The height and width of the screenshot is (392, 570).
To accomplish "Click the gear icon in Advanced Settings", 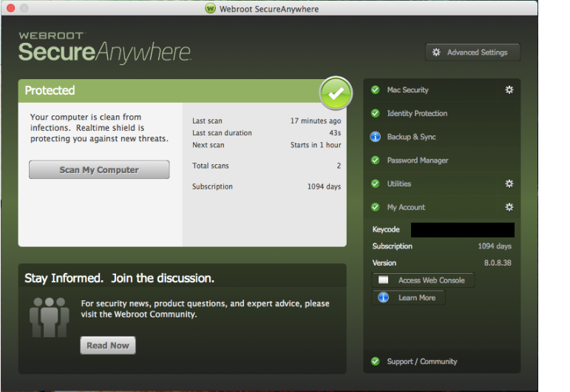I will coord(436,53).
